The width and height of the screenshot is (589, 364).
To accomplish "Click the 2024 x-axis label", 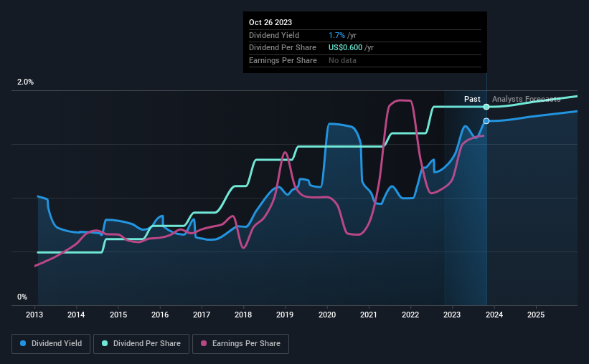I will (494, 315).
